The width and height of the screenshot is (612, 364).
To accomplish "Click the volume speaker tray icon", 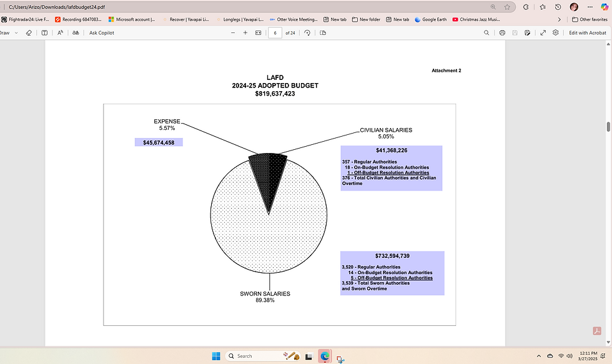I will [x=570, y=356].
